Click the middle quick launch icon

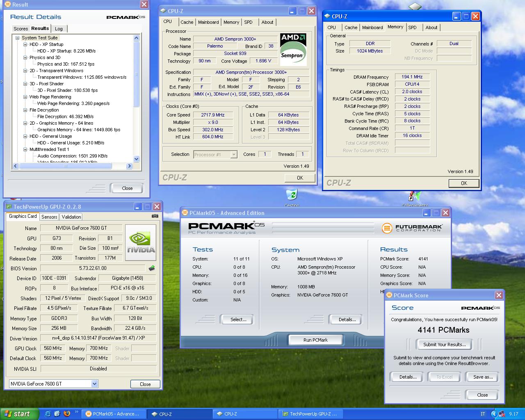tap(57, 414)
